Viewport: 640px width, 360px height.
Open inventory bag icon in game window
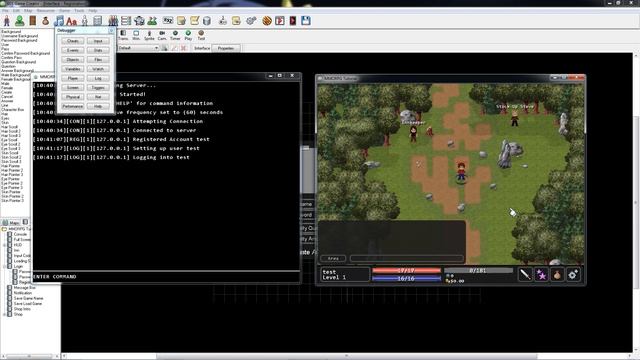(557, 274)
